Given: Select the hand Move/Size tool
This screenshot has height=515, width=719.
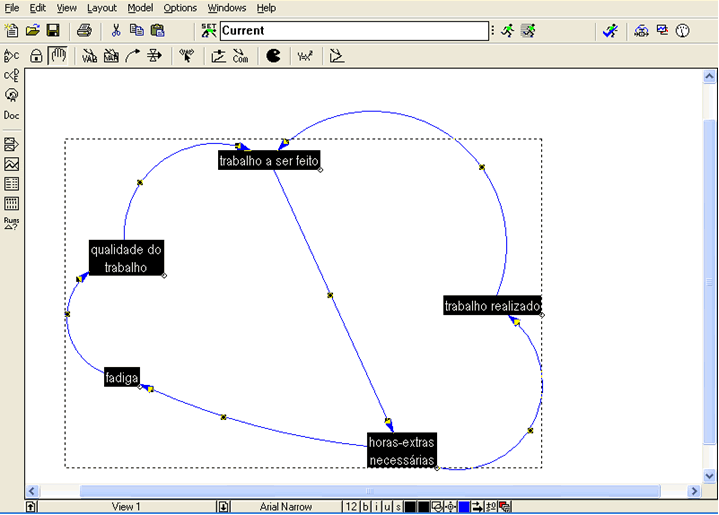Looking at the screenshot, I should (57, 56).
